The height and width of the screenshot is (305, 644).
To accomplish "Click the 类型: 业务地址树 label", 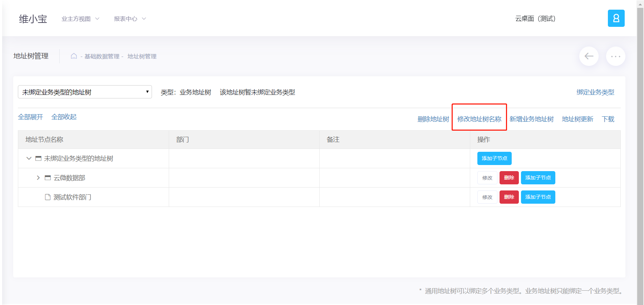I will click(186, 92).
